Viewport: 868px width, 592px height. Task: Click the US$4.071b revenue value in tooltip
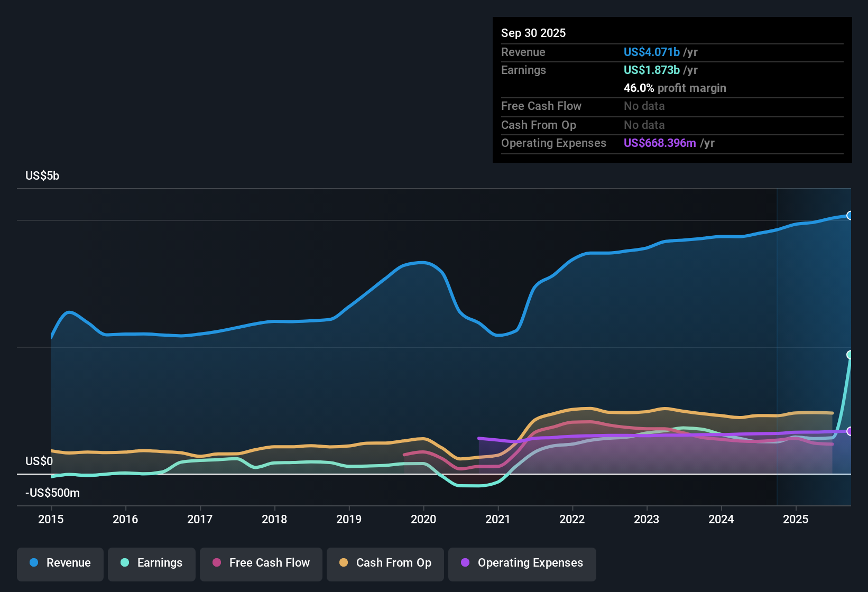tap(651, 52)
